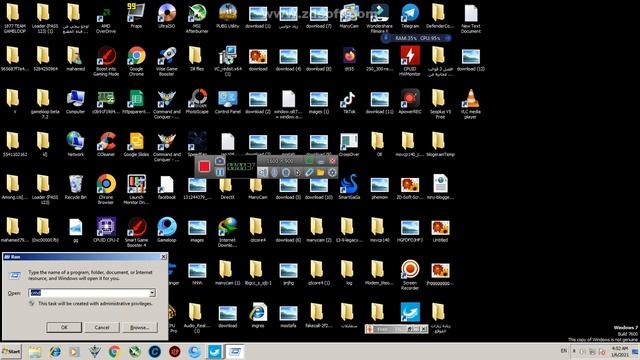Select the AMD OverDrive shortcut
The width and height of the screenshot is (640, 360).
[x=106, y=18]
